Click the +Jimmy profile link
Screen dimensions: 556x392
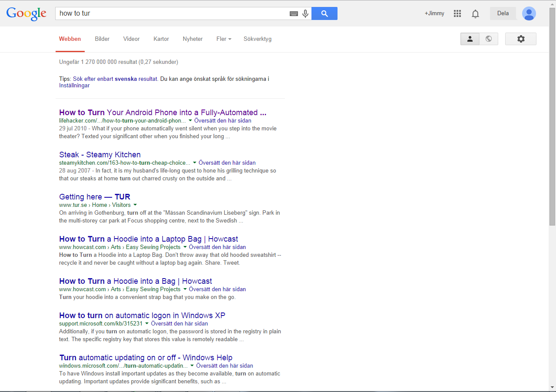[434, 13]
